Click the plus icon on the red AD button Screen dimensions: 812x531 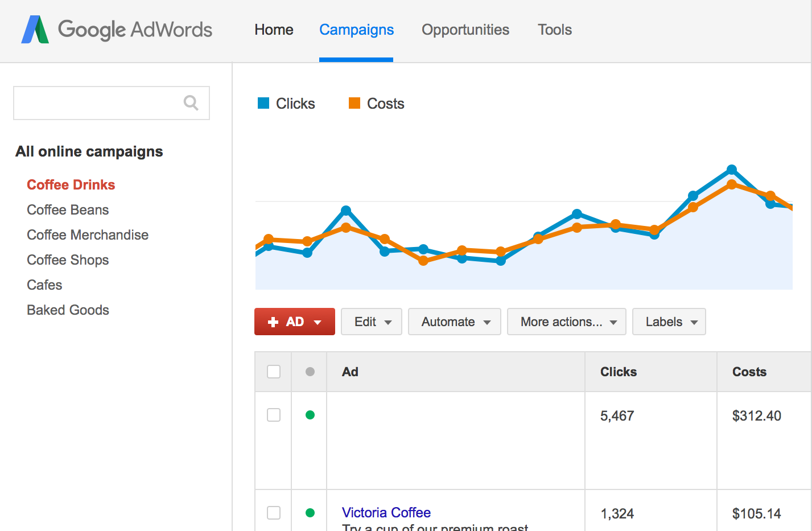point(273,322)
